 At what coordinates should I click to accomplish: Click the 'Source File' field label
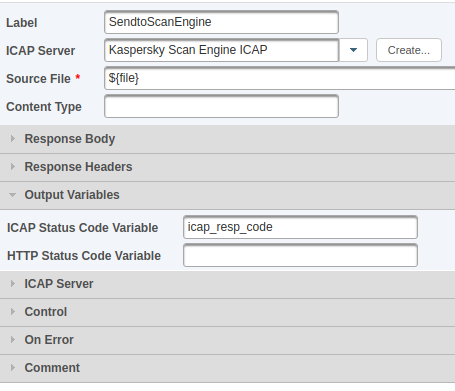coord(38,79)
